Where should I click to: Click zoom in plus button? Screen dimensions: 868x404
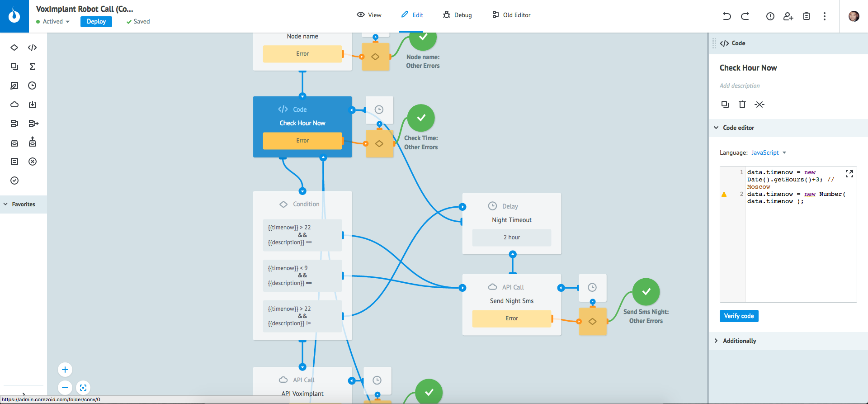[x=65, y=370]
